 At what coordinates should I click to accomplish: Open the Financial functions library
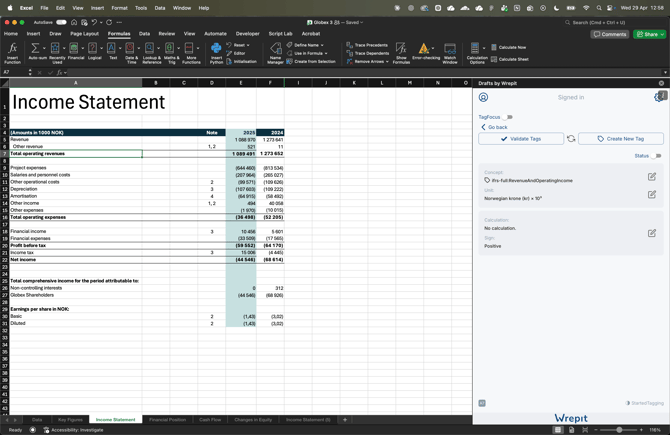click(x=76, y=51)
